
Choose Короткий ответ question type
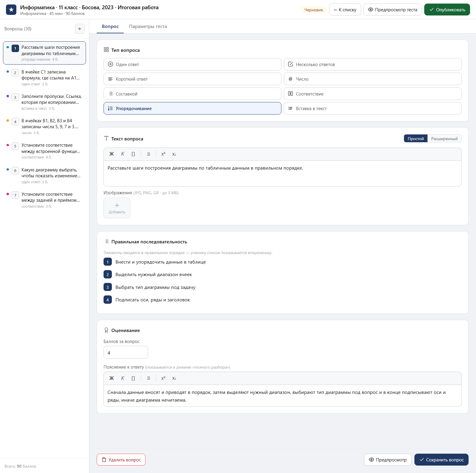click(x=192, y=79)
